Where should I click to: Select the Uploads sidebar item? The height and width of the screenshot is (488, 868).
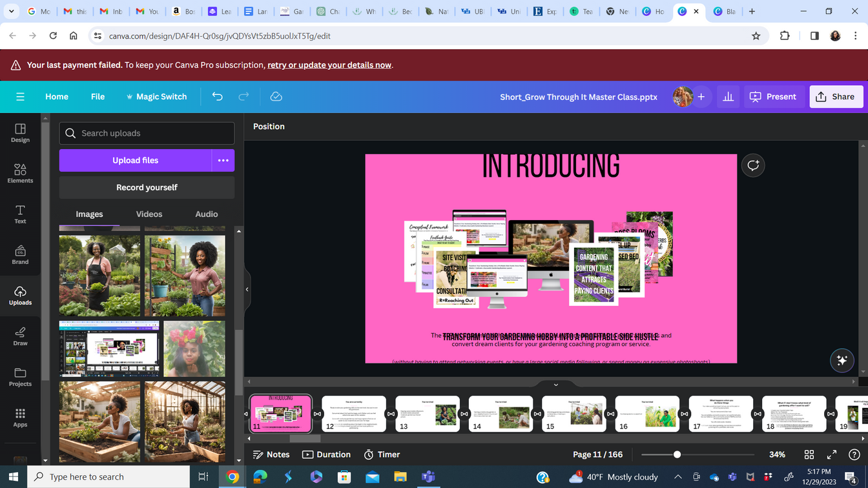point(20,296)
